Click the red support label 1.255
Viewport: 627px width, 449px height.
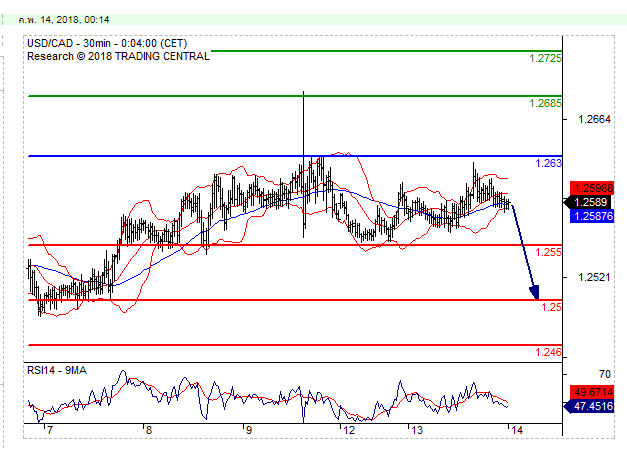(549, 252)
